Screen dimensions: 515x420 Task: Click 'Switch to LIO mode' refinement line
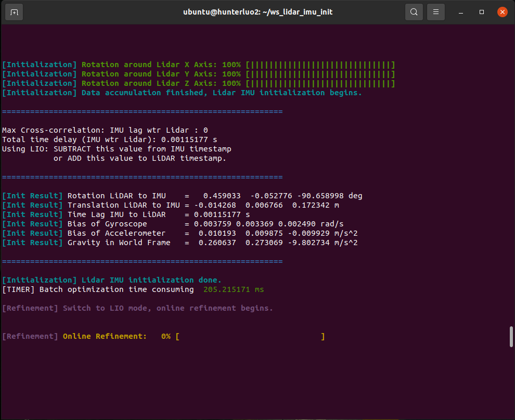click(x=138, y=308)
